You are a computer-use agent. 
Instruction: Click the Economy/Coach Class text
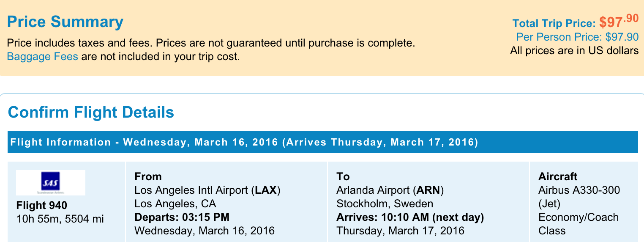point(578,217)
